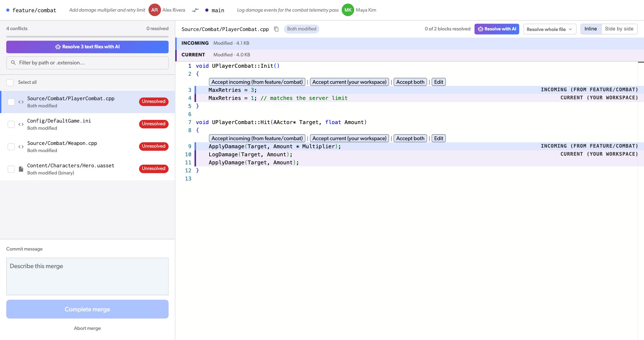The width and height of the screenshot is (644, 340).
Task: Click the commit message text area
Action: pyautogui.click(x=87, y=276)
